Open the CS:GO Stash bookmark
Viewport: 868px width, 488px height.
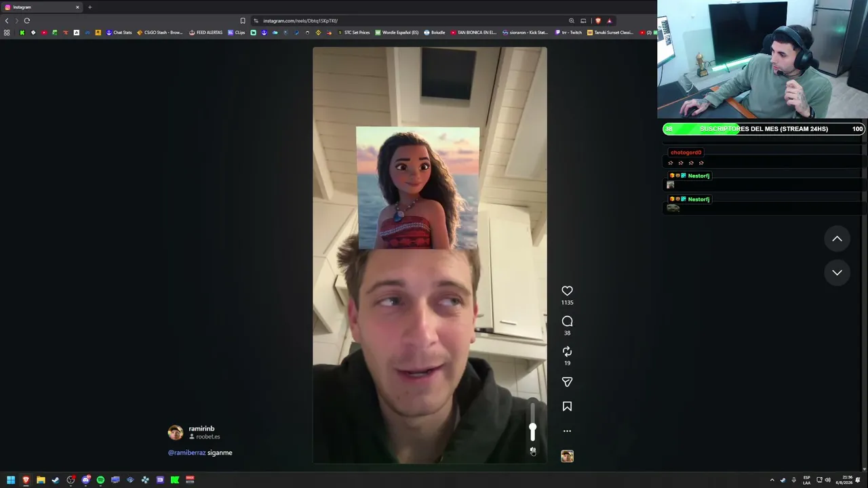[160, 33]
